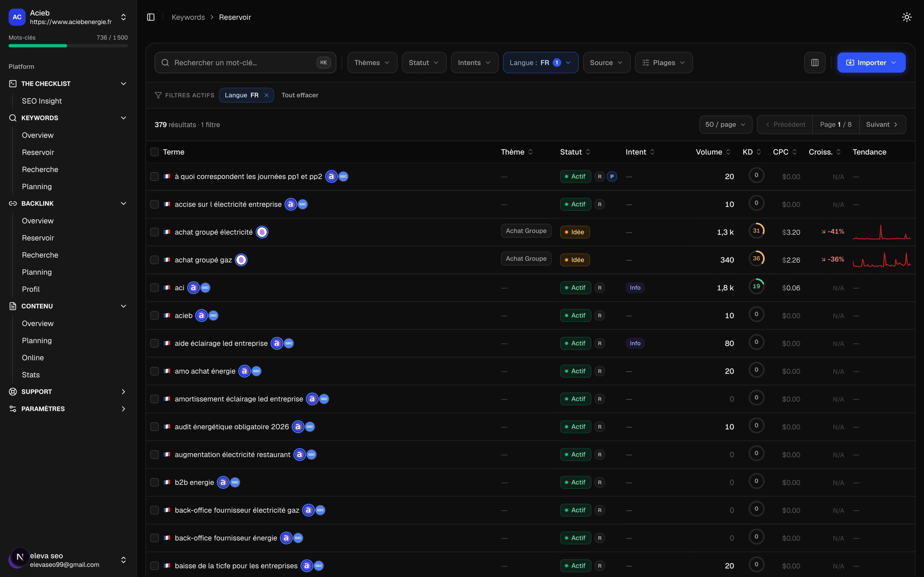Sort by CPC column arrows
This screenshot has width=924, height=577.
pos(794,152)
